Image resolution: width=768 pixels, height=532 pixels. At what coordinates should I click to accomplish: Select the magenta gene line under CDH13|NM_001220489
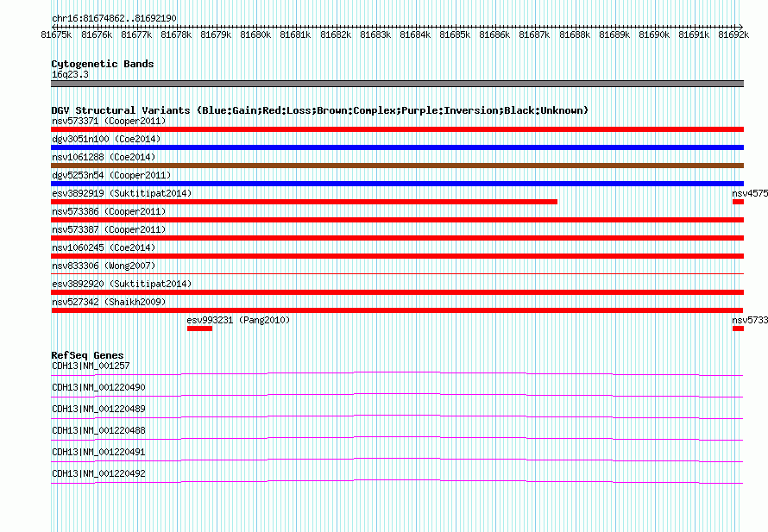click(397, 417)
